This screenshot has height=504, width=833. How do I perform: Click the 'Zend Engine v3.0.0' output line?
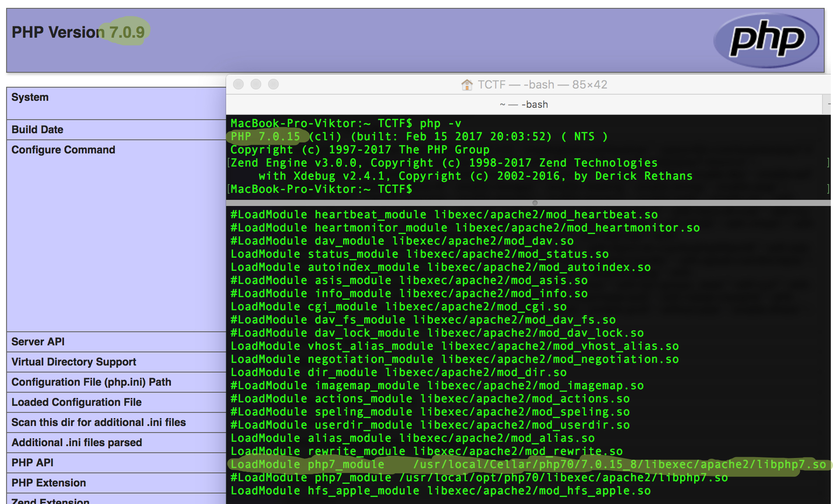pos(444,163)
